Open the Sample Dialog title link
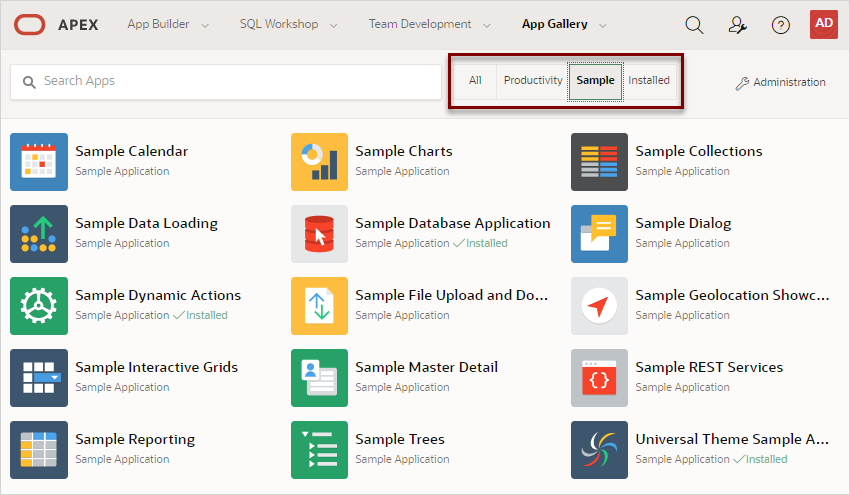This screenshot has width=850, height=495. pyautogui.click(x=683, y=223)
